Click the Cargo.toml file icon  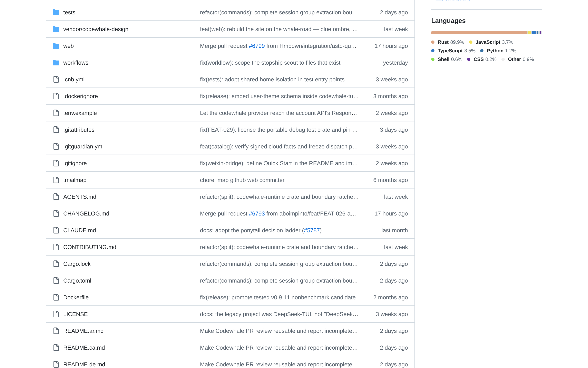[56, 281]
